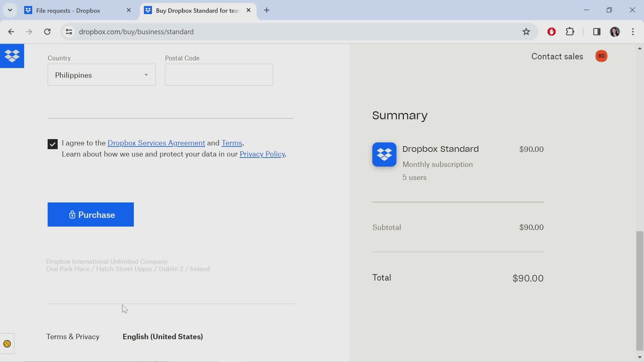Viewport: 644px width, 362px height.
Task: Open the tab search dropdown
Action: tap(10, 10)
